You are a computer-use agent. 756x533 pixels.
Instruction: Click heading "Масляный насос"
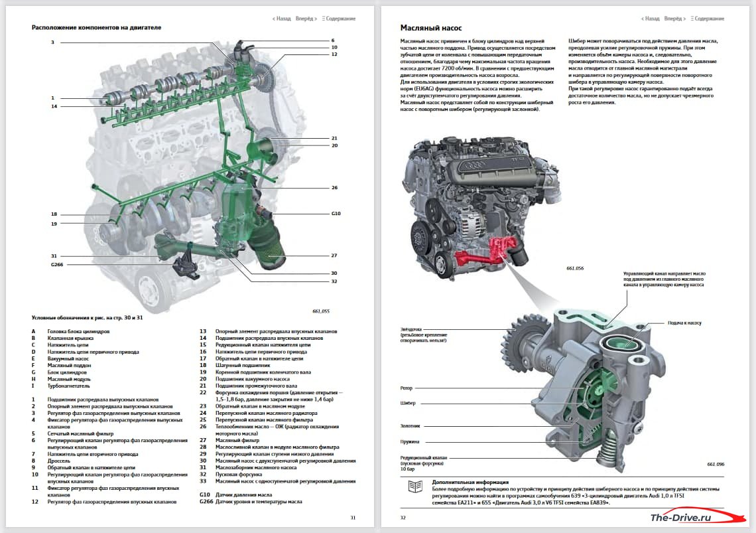click(x=431, y=28)
